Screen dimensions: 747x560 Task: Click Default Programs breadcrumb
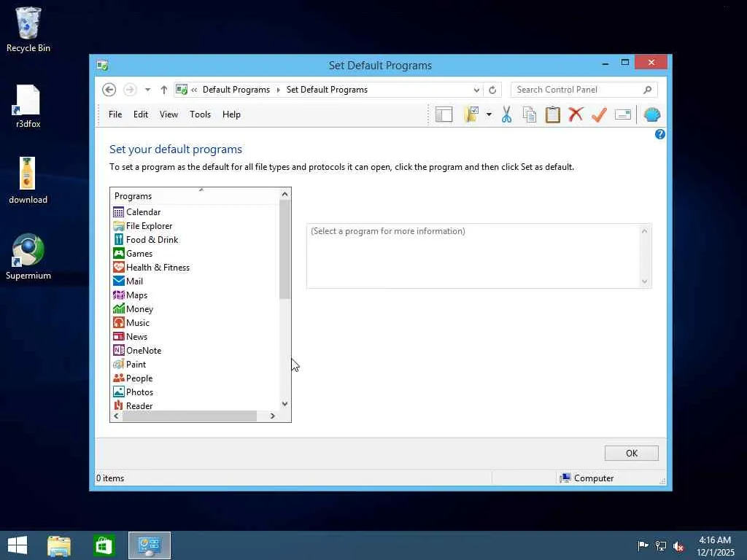click(x=236, y=90)
